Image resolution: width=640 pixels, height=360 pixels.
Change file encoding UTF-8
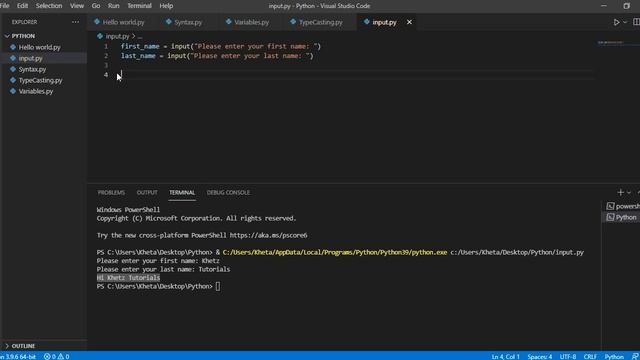coord(568,356)
